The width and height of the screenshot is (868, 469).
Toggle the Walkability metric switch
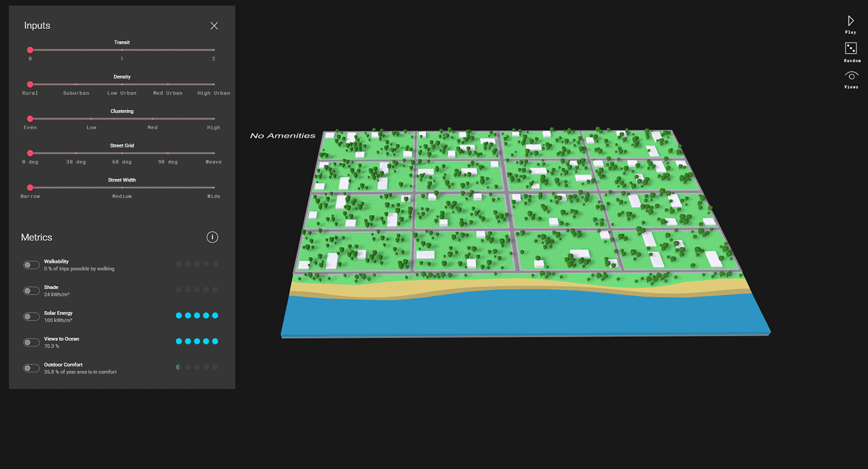coord(31,265)
